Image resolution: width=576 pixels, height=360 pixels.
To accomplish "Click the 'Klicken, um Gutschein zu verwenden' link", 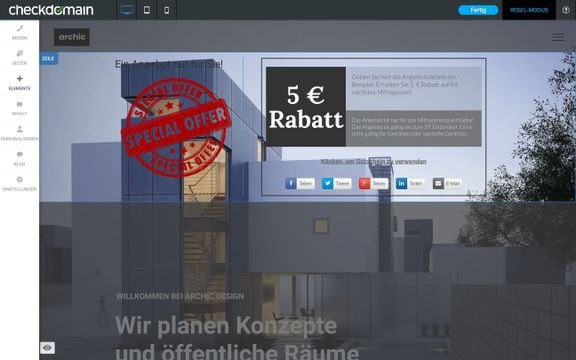I will click(x=374, y=161).
